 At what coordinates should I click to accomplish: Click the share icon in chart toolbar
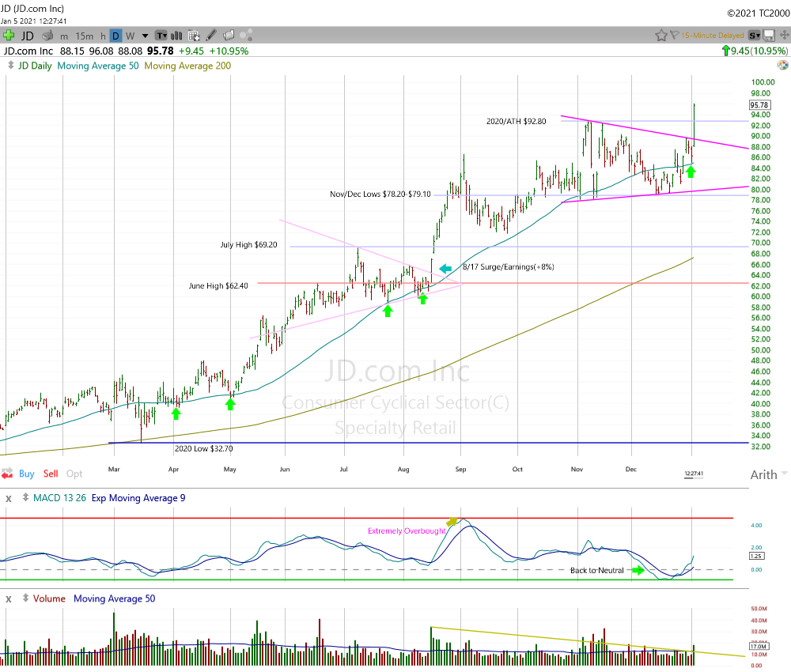tap(246, 36)
